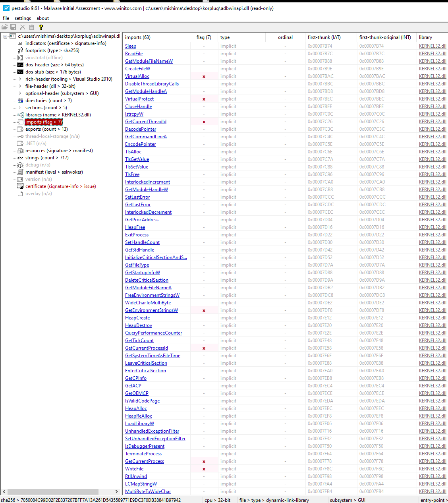Click the save toolbar icon
The height and width of the screenshot is (503, 448).
coord(13,27)
